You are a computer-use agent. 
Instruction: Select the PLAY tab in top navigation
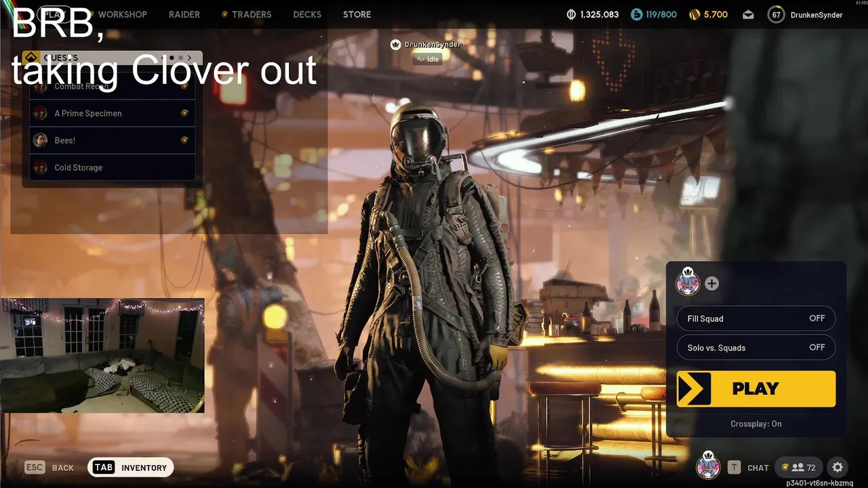[x=54, y=14]
